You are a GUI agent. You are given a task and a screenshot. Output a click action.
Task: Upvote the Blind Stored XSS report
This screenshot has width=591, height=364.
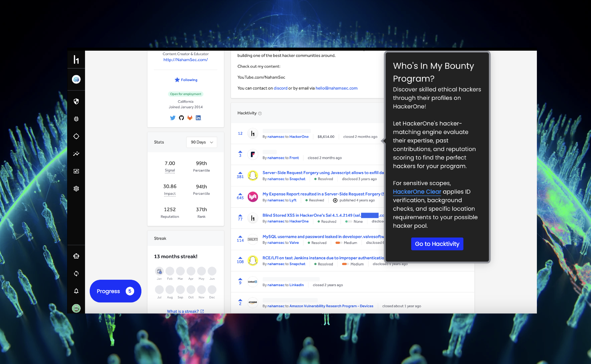tap(240, 216)
